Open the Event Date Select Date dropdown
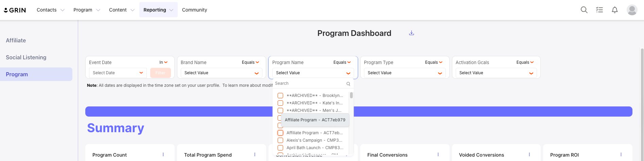644x161 pixels. (x=118, y=73)
